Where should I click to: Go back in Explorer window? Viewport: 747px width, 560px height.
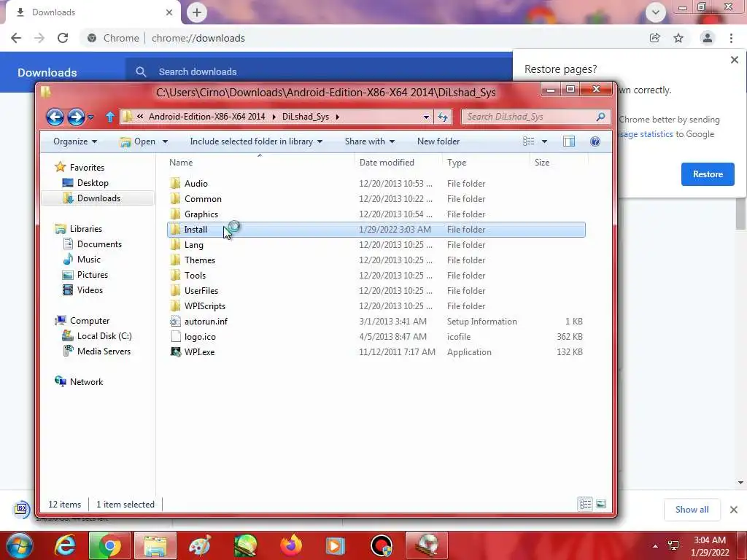point(55,117)
